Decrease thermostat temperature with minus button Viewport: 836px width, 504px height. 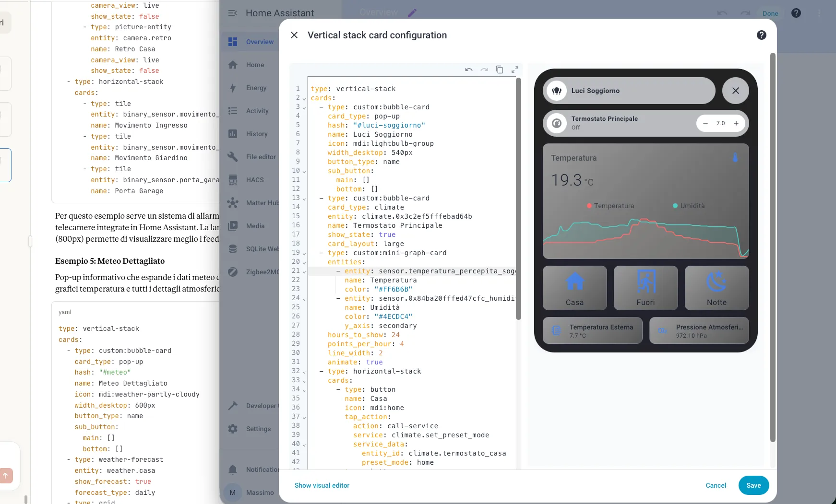point(705,123)
